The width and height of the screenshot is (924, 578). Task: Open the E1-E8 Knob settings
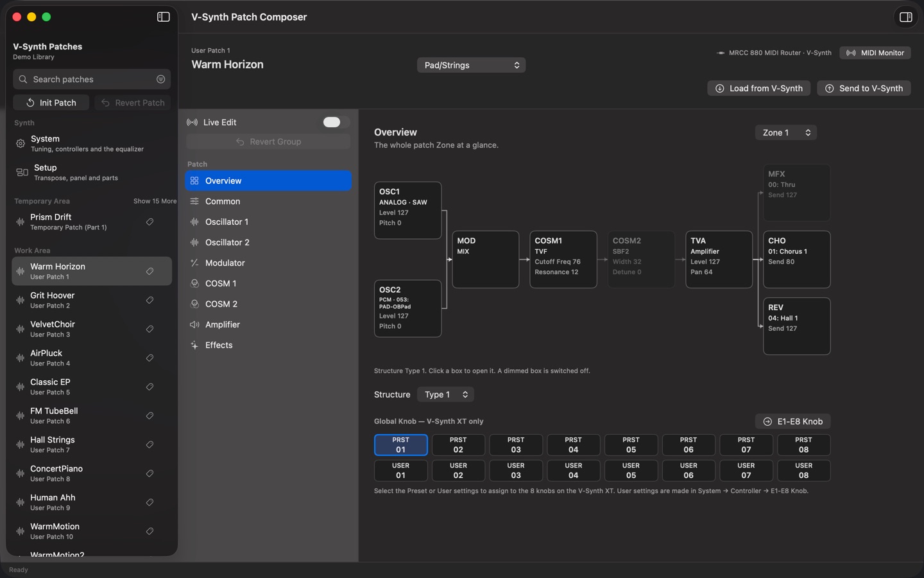pyautogui.click(x=793, y=421)
